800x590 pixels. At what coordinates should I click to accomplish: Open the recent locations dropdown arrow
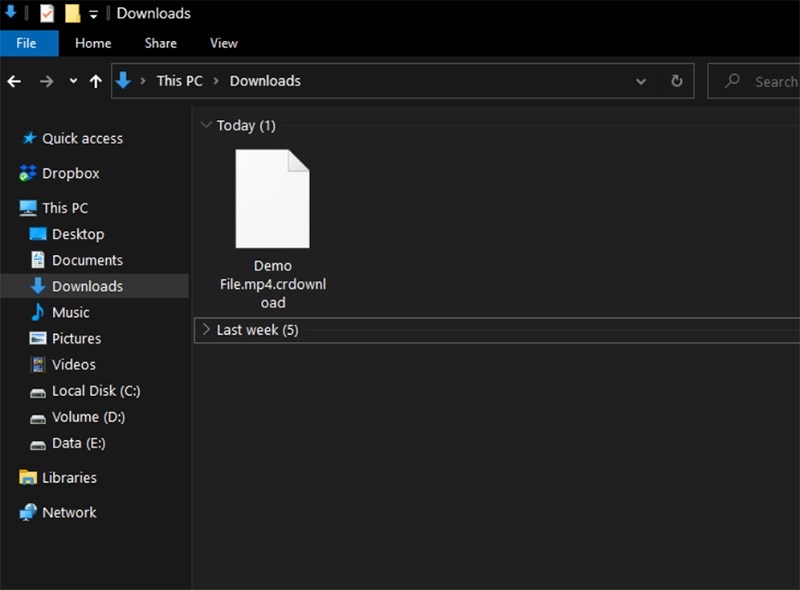coord(73,81)
